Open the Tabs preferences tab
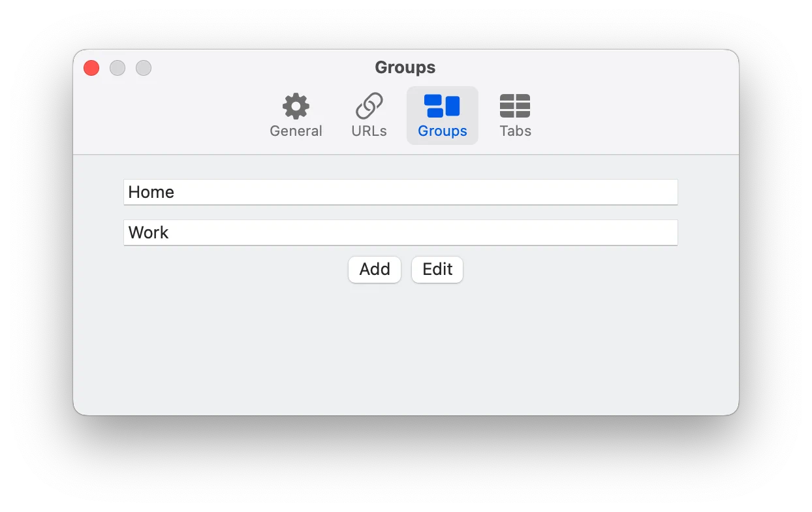This screenshot has width=812, height=512. [x=515, y=130]
